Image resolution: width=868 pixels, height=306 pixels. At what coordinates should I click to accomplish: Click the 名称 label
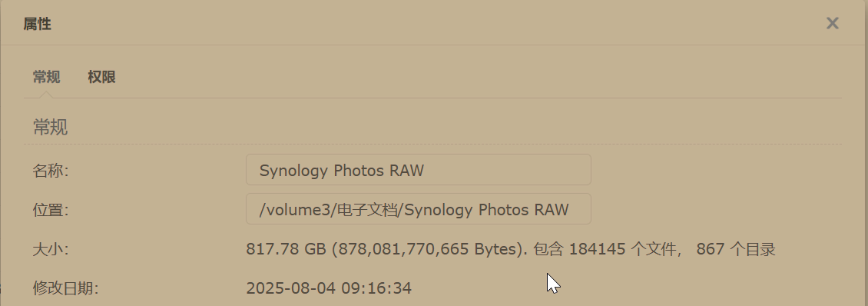click(x=51, y=171)
